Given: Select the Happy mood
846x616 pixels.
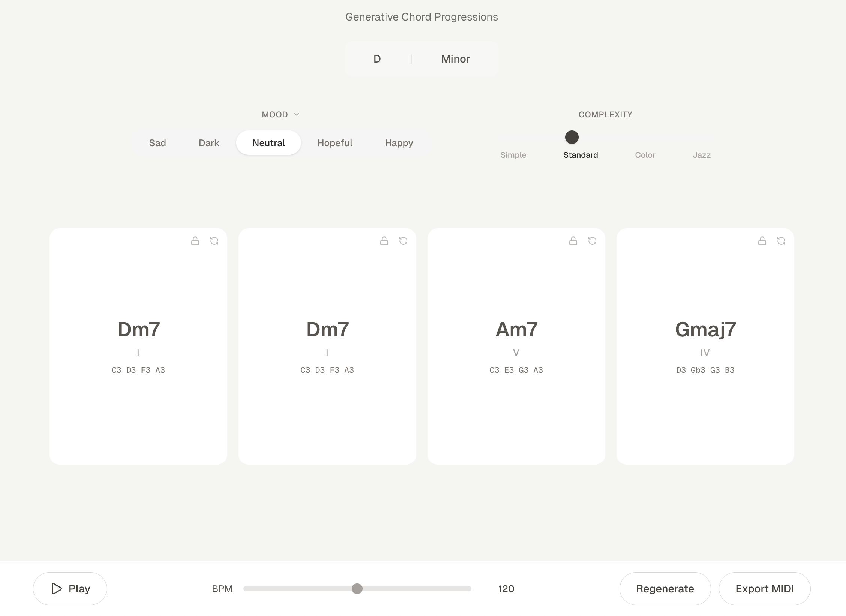Looking at the screenshot, I should (399, 143).
